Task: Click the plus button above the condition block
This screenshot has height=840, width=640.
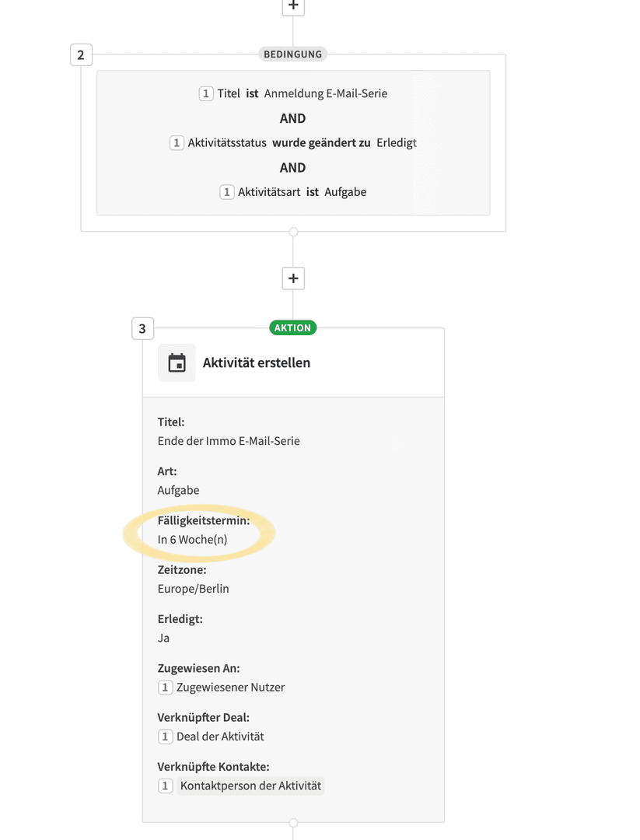Action: (293, 6)
